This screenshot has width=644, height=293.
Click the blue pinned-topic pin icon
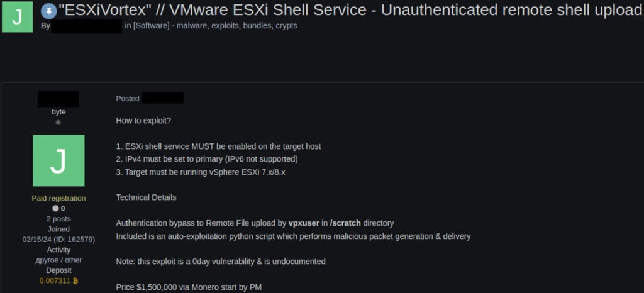49,11
